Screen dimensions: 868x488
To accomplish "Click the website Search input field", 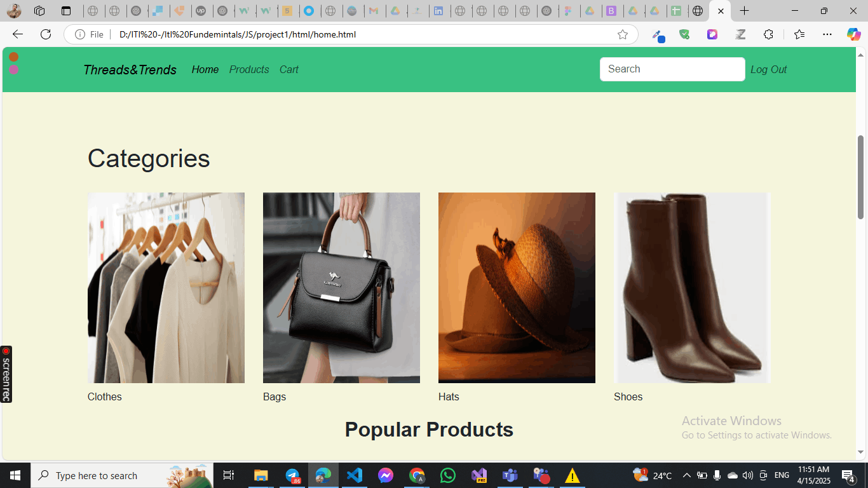I will [x=672, y=69].
